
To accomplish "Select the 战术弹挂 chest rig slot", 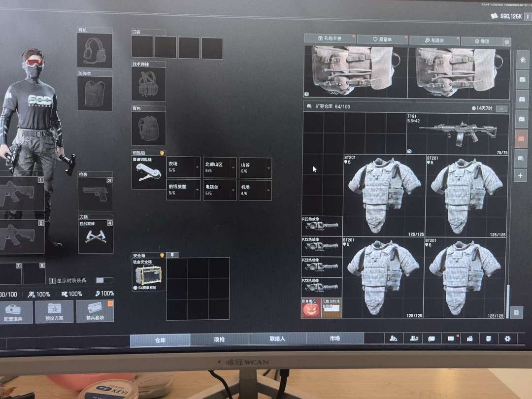I will coord(149,84).
